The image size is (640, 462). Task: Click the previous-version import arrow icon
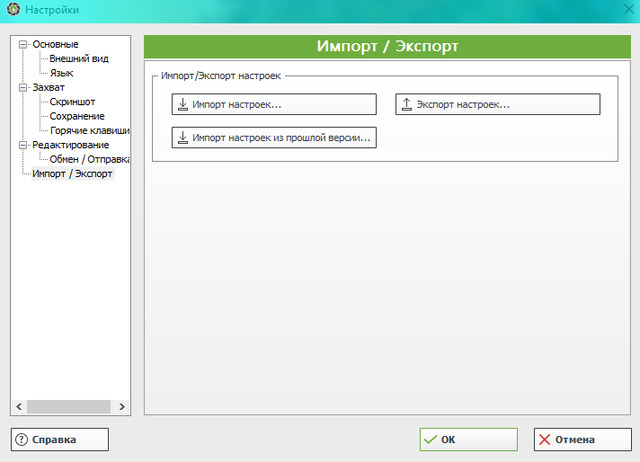(x=182, y=138)
